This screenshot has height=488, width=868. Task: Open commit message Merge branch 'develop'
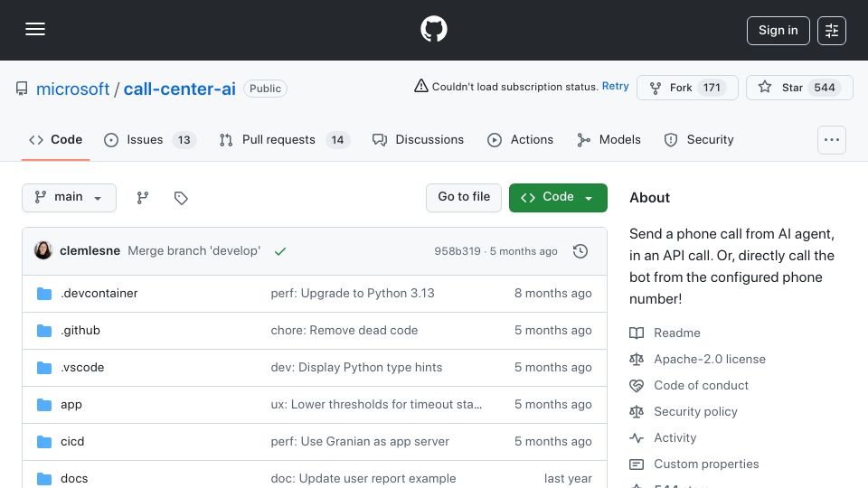pyautogui.click(x=193, y=250)
